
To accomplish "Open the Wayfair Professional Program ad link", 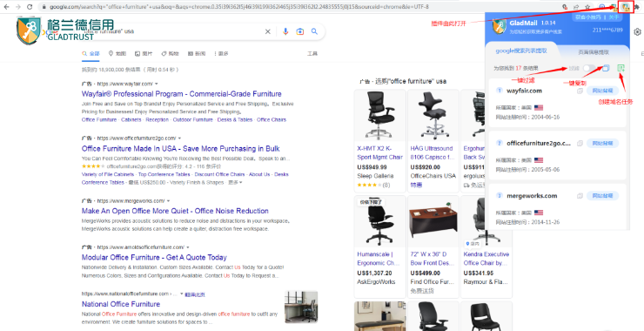I will tap(182, 94).
